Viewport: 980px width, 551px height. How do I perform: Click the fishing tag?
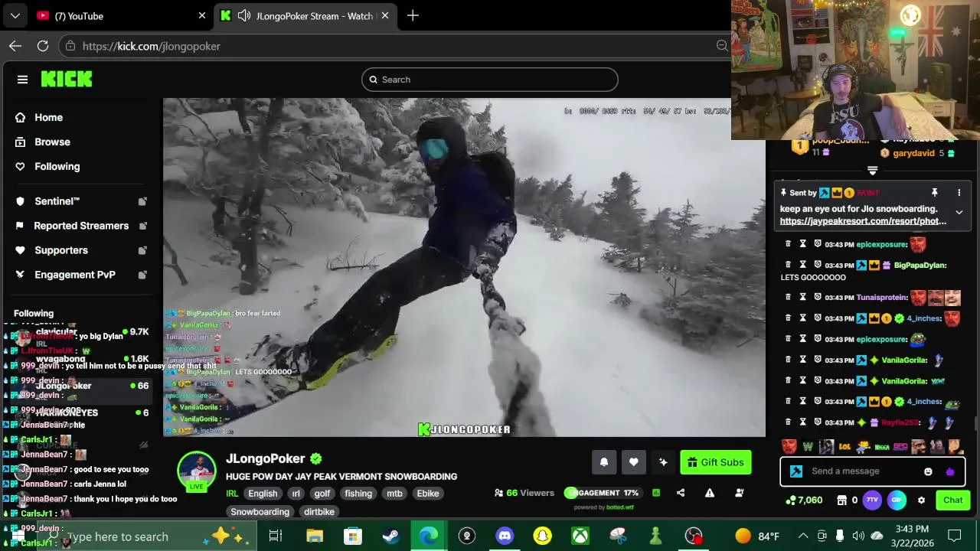coord(358,494)
